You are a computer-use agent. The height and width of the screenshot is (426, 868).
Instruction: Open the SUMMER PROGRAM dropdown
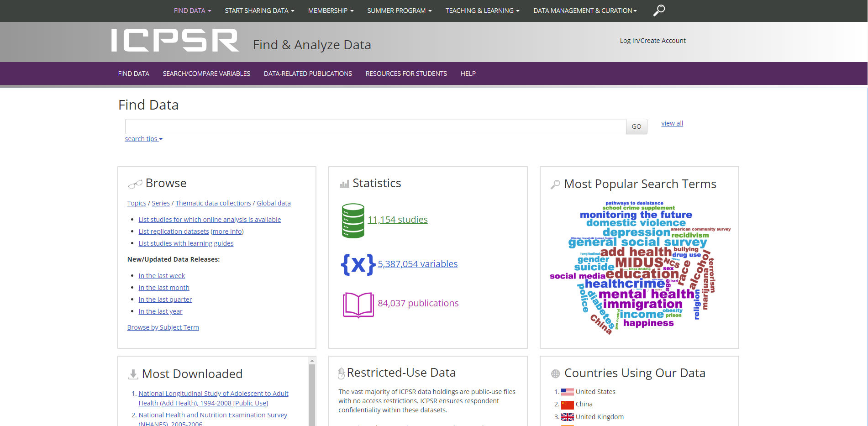click(x=399, y=11)
